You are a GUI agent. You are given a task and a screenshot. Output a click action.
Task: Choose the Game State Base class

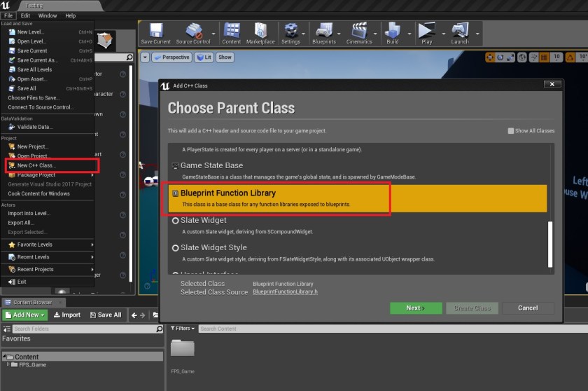pyautogui.click(x=211, y=165)
